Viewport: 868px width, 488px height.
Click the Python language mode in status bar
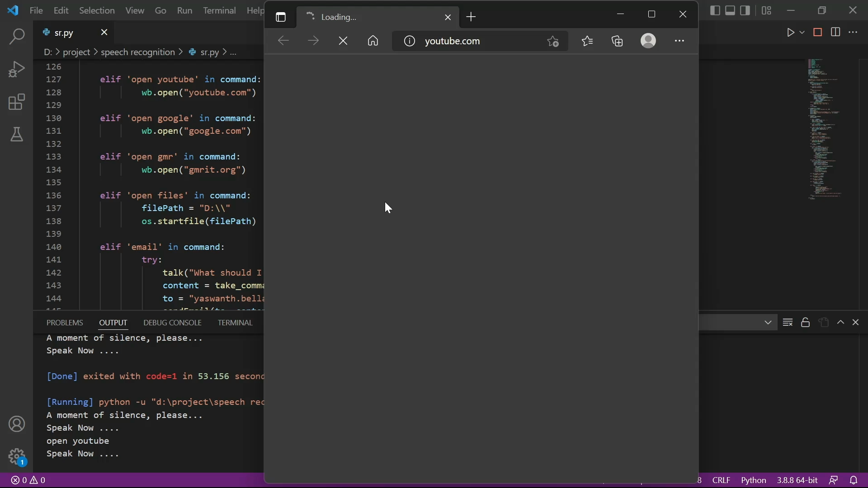tap(754, 480)
